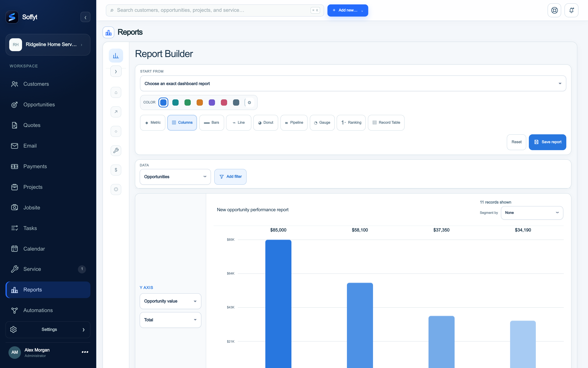Click the search magnifier icon
This screenshot has width=588, height=368.
point(112,10)
